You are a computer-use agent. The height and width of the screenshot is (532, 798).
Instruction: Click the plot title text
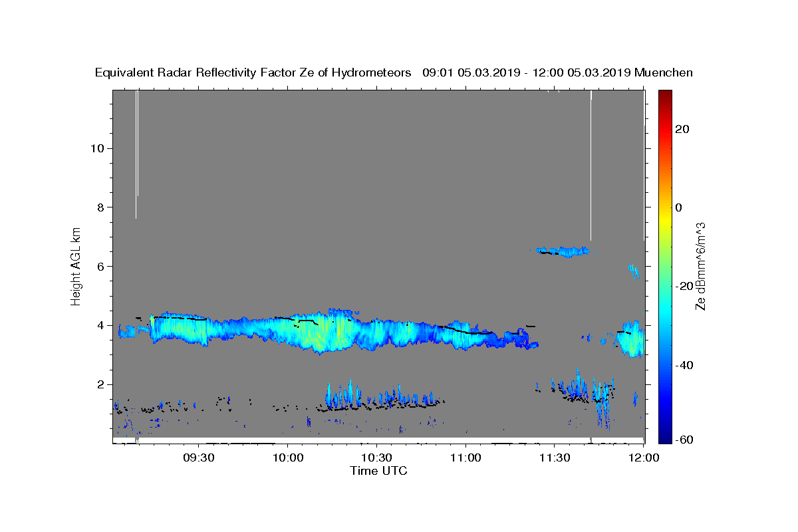click(394, 72)
